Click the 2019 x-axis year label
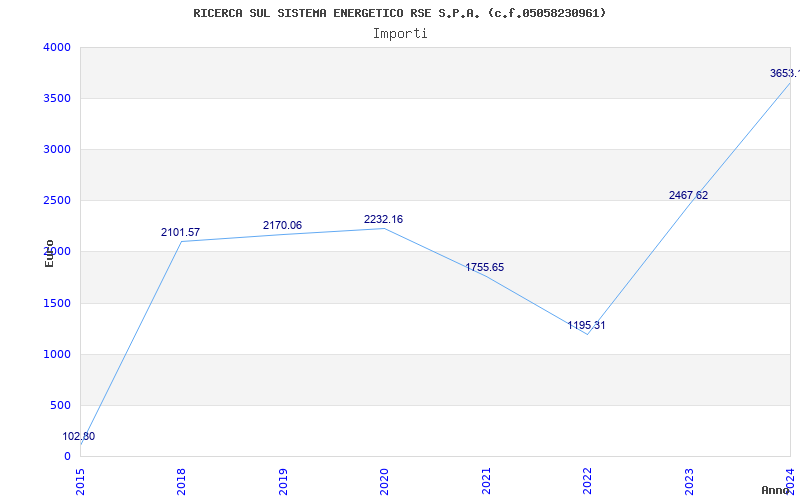 (x=283, y=481)
